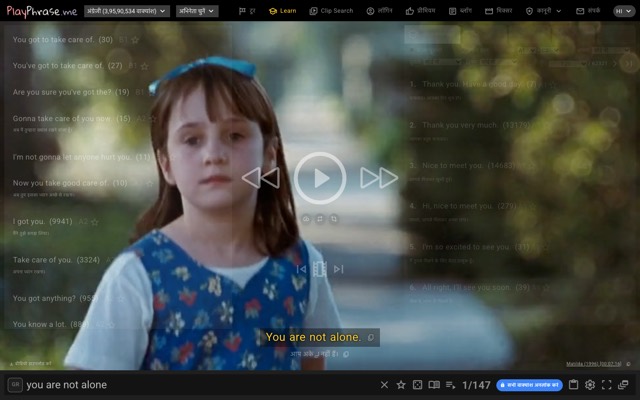
Task: Star the 'You got to take care of.' phrase
Action: (x=135, y=40)
